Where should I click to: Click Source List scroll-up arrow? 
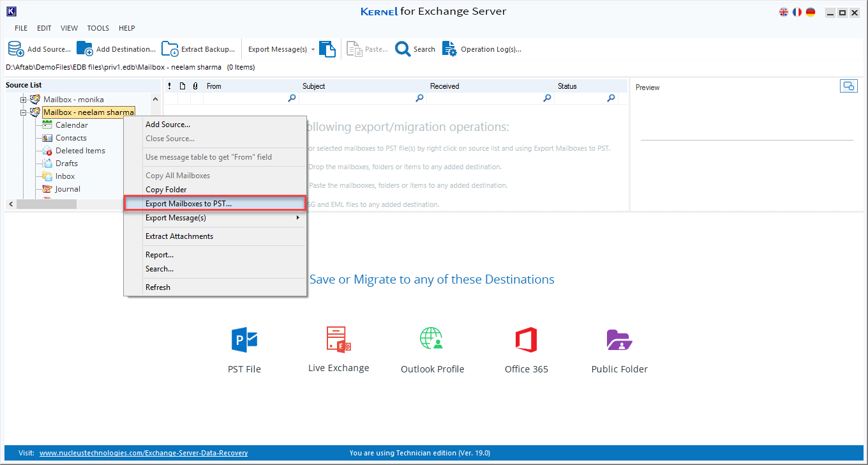click(156, 99)
